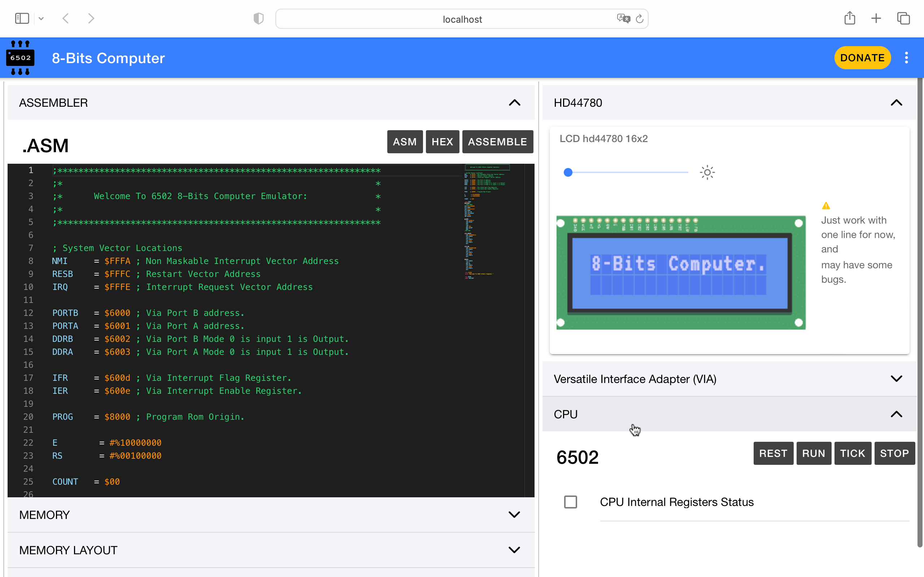Screen dimensions: 924x577
Task: Expand the MEMORY section
Action: pyautogui.click(x=514, y=515)
